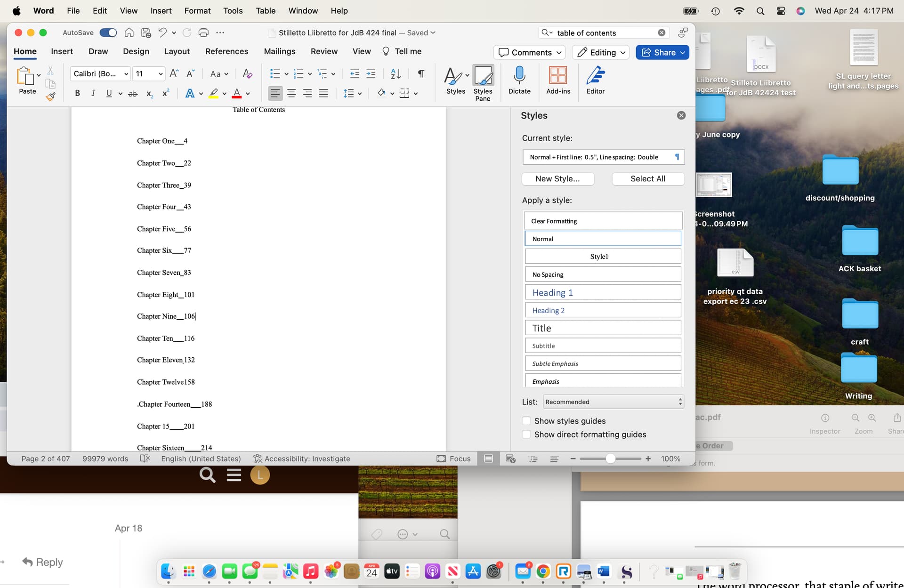This screenshot has width=904, height=588.
Task: Apply the Heading 1 style
Action: (603, 292)
